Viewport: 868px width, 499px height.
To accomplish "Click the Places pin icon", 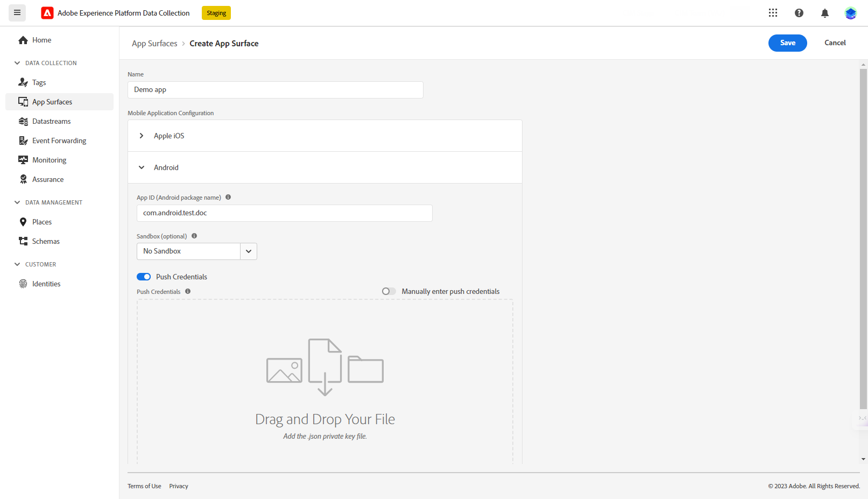I will pyautogui.click(x=23, y=222).
